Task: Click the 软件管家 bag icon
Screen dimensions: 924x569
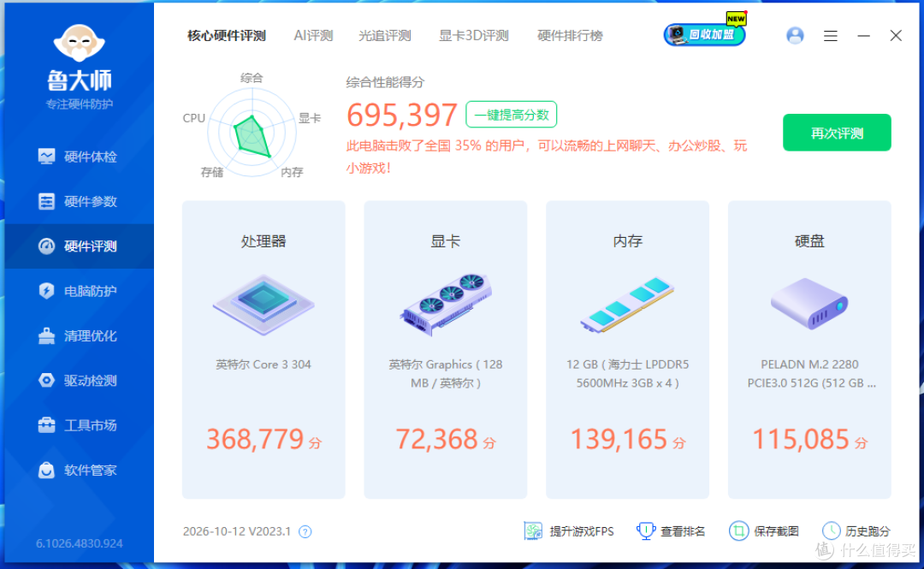Action: [x=46, y=470]
